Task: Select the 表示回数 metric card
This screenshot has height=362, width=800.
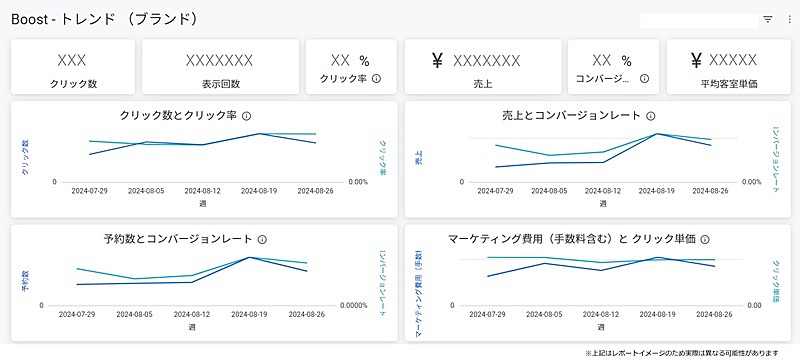Action: (220, 67)
